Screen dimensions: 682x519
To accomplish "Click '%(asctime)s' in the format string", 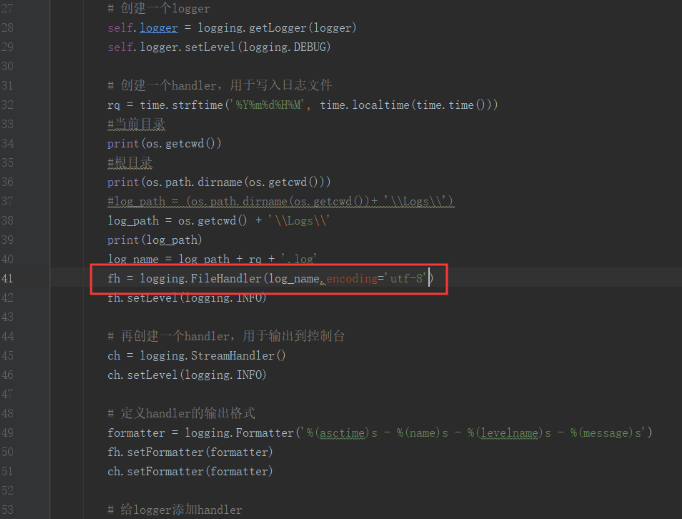I will point(342,433).
